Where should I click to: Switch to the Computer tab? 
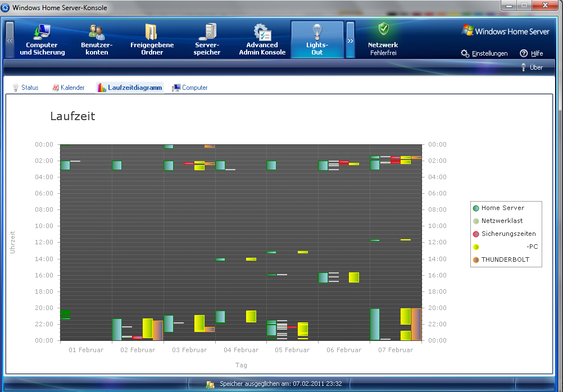[189, 88]
